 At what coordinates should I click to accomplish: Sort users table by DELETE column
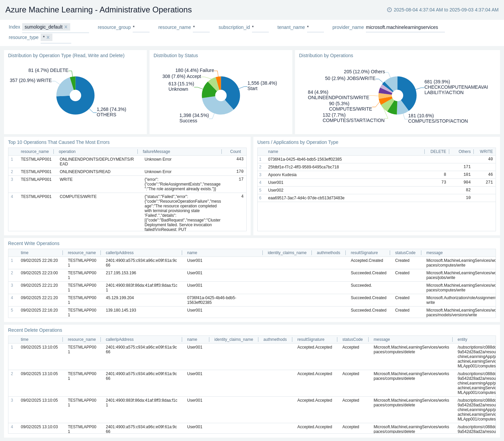pyautogui.click(x=438, y=152)
